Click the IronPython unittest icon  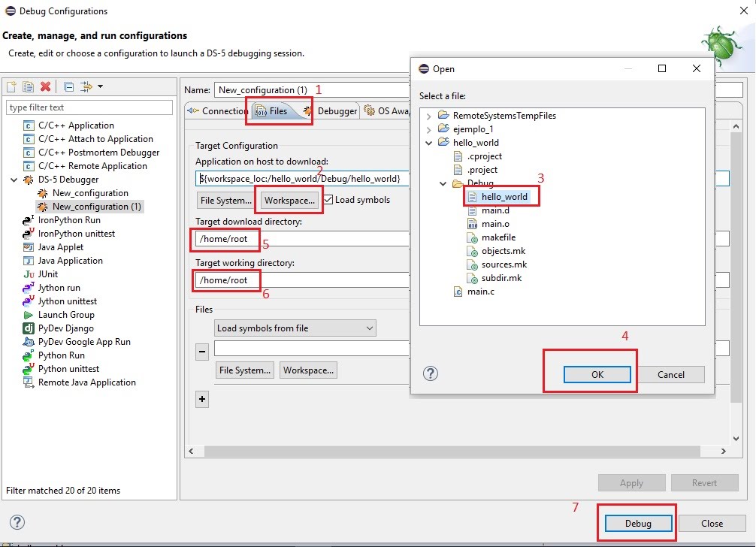point(29,234)
